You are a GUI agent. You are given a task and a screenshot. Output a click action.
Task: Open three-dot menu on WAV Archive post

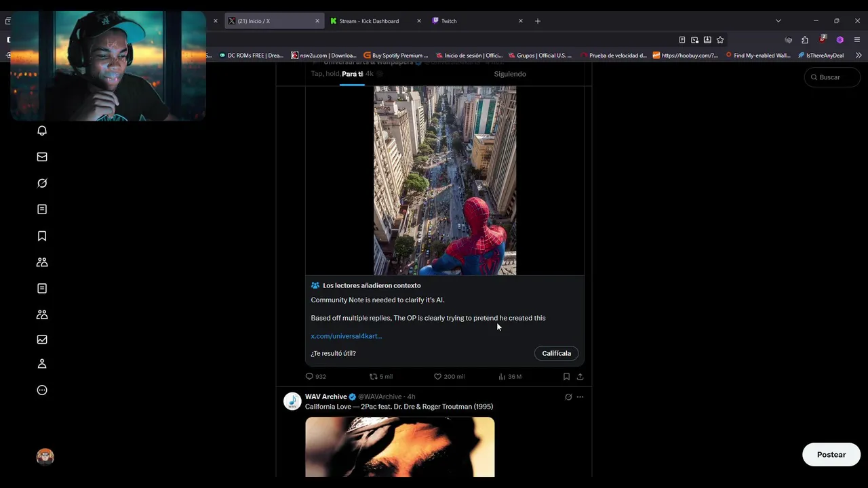click(580, 397)
